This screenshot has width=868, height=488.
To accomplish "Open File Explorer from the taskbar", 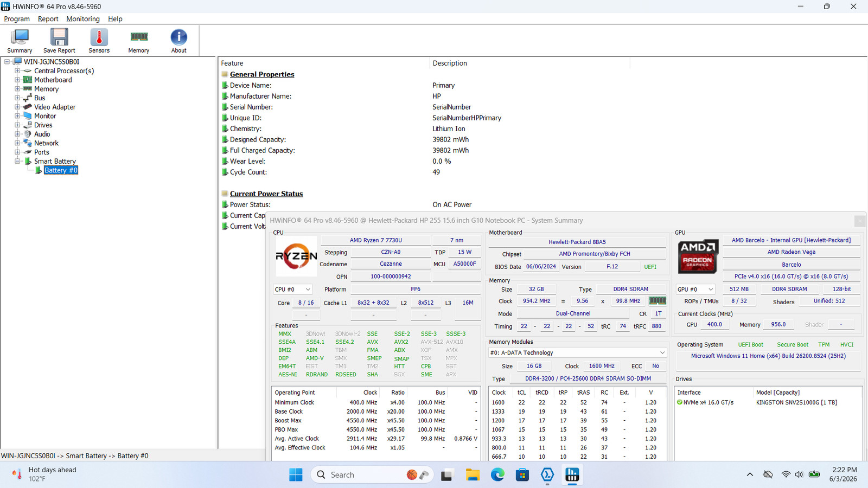I will pyautogui.click(x=472, y=475).
